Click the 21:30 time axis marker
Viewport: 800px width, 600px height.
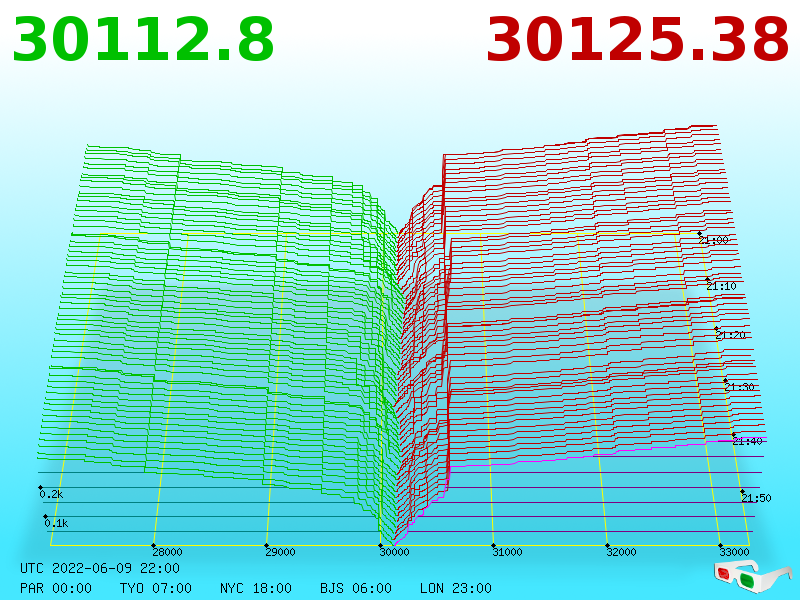[x=739, y=387]
